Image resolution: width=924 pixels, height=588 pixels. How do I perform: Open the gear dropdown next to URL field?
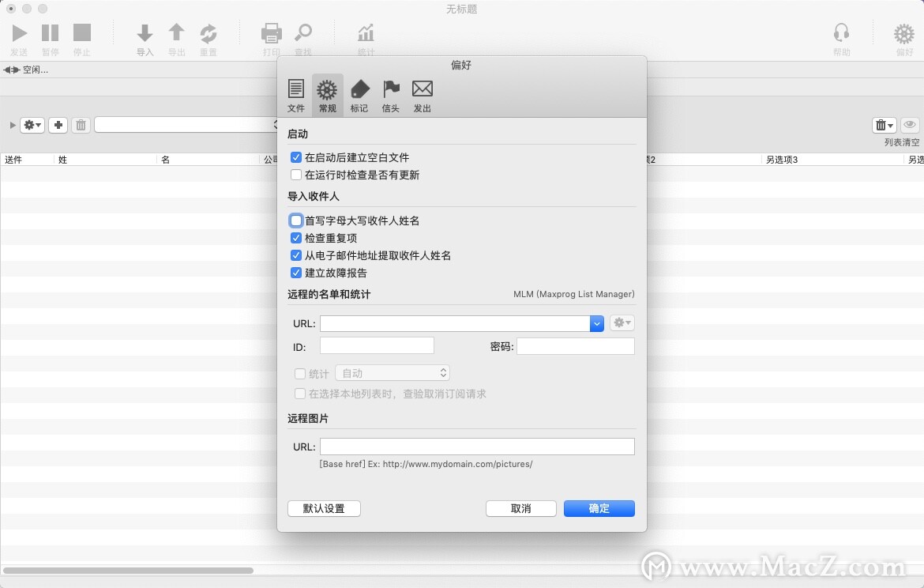pos(622,322)
